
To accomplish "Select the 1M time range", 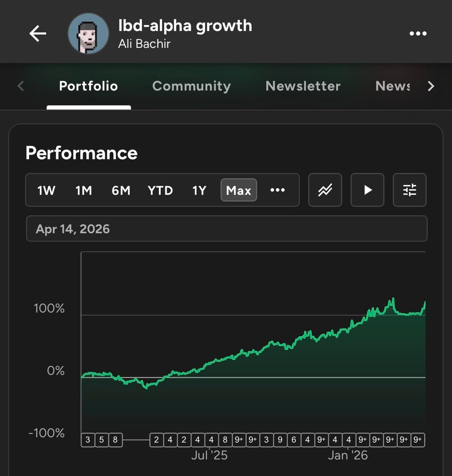I will 84,190.
